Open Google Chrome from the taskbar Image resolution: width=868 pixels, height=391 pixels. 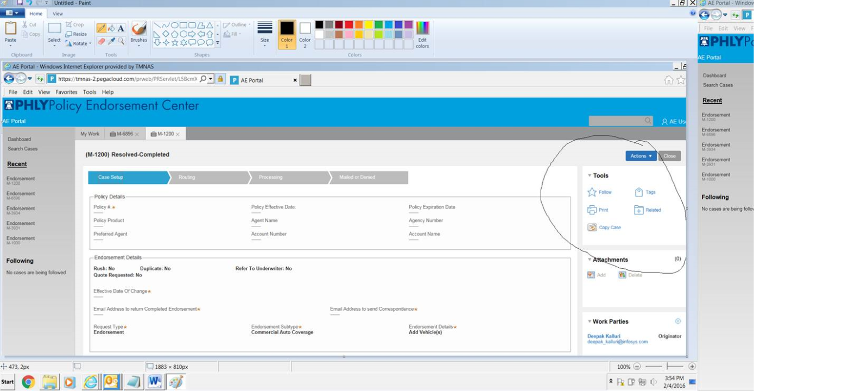click(28, 382)
